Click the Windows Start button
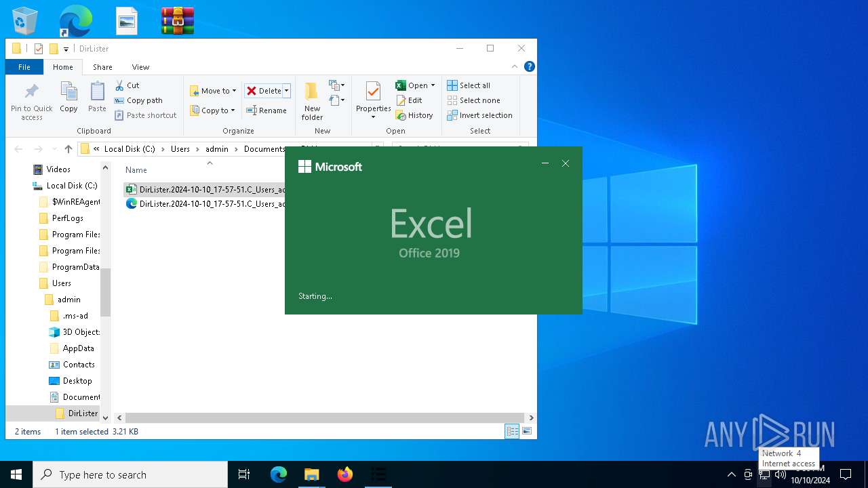 (16, 474)
